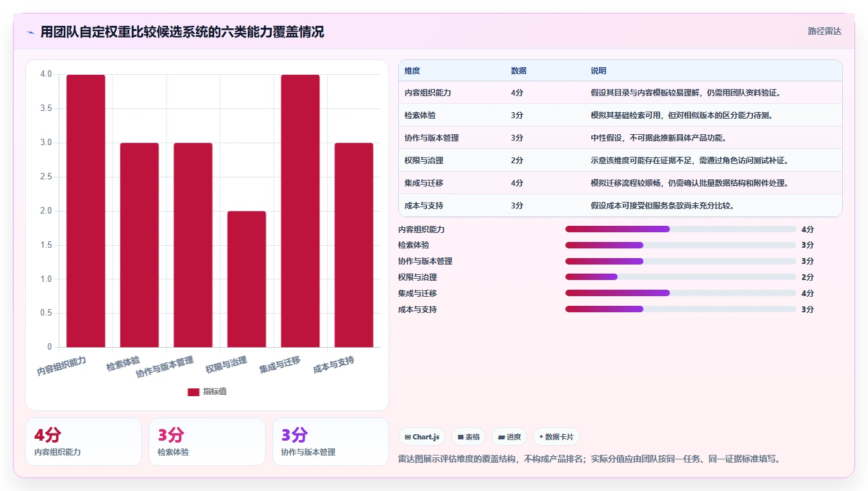Click the 检索体验 progress bar
This screenshot has height=491, width=868.
tap(681, 245)
